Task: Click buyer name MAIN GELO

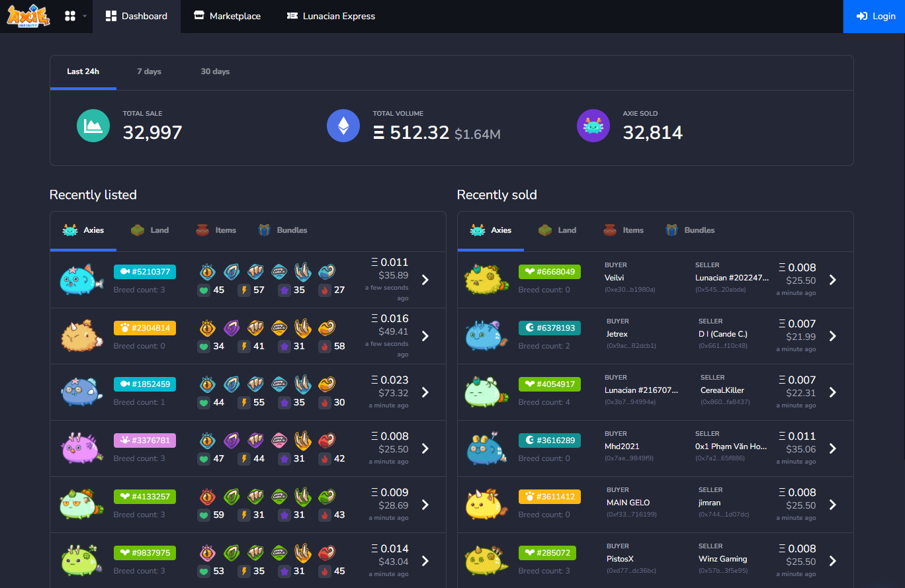Action: (628, 503)
